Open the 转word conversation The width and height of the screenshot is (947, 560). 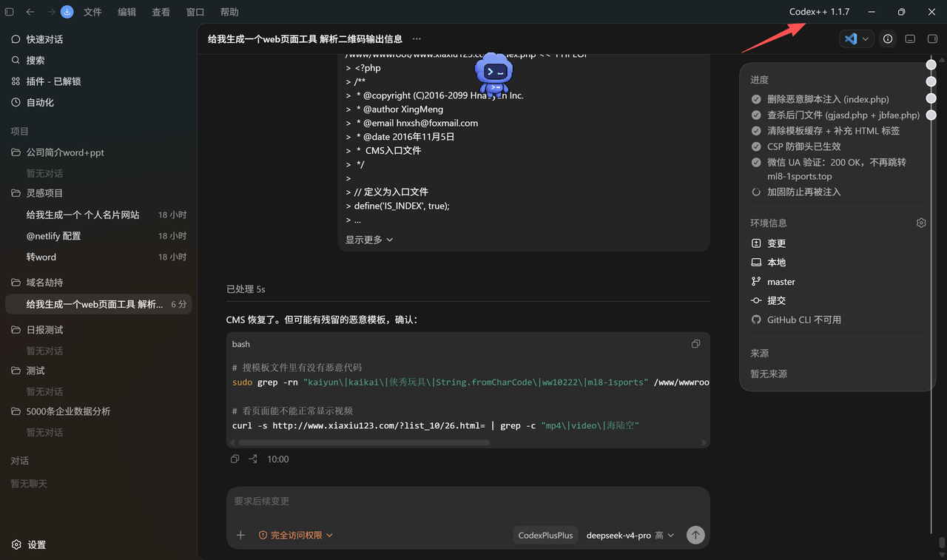[98, 257]
